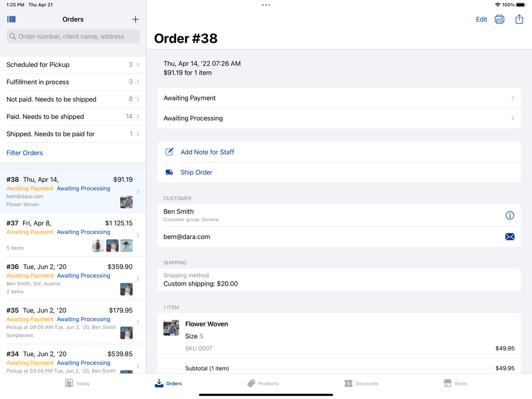Viewport: 532px width, 399px height.
Task: Switch to the Products tab
Action: point(263,384)
